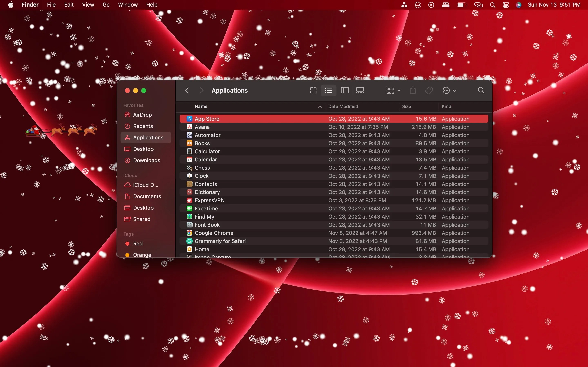588x367 pixels.
Task: Toggle list view mode on
Action: coord(328,90)
